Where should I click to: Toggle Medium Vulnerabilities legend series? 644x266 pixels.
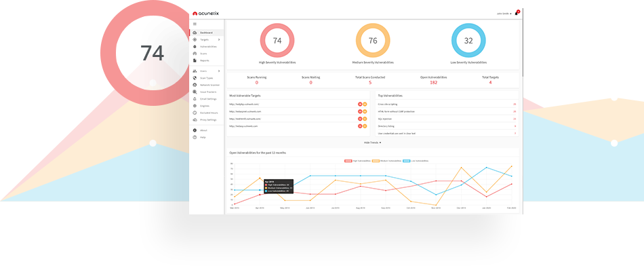(387, 161)
